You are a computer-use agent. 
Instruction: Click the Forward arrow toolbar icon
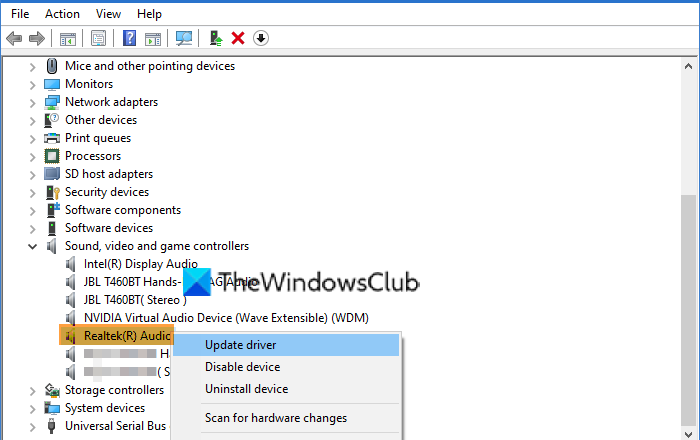pyautogui.click(x=37, y=38)
